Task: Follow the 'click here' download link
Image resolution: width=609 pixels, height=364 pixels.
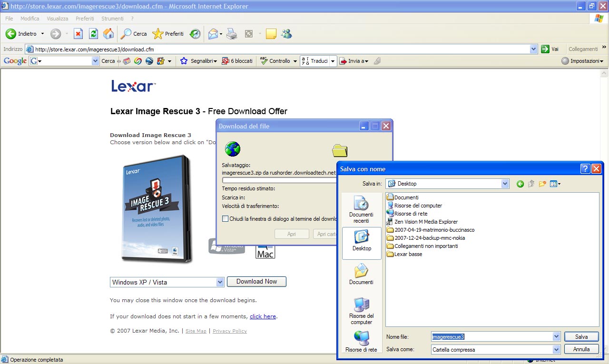Action: tap(263, 316)
